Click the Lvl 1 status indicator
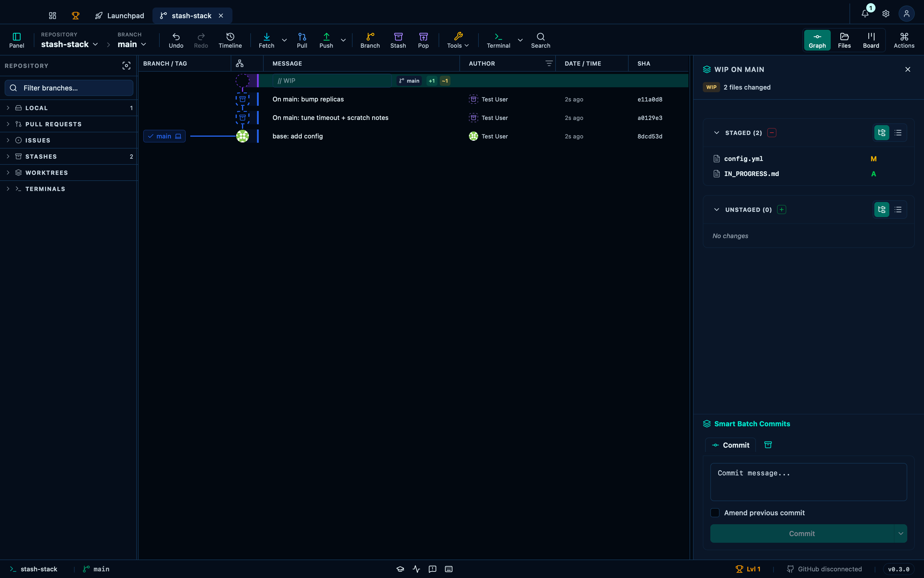Screen dimensions: 924x578 pos(748,569)
